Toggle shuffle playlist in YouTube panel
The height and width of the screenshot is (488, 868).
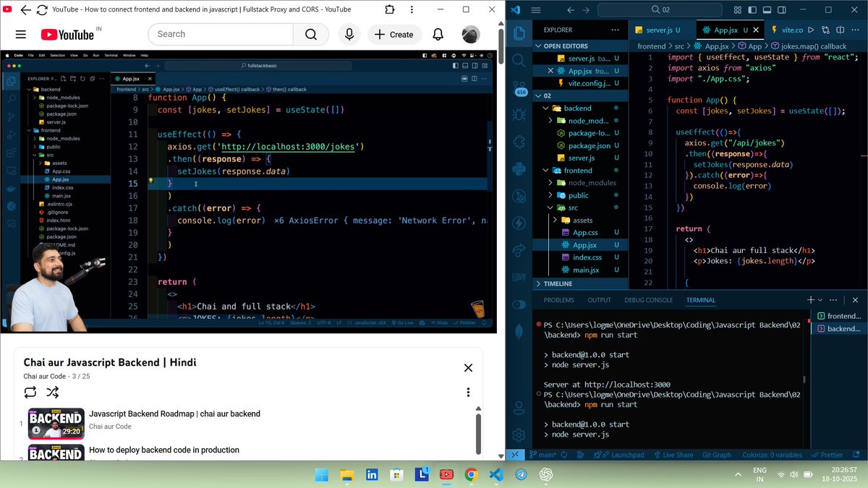tap(53, 392)
